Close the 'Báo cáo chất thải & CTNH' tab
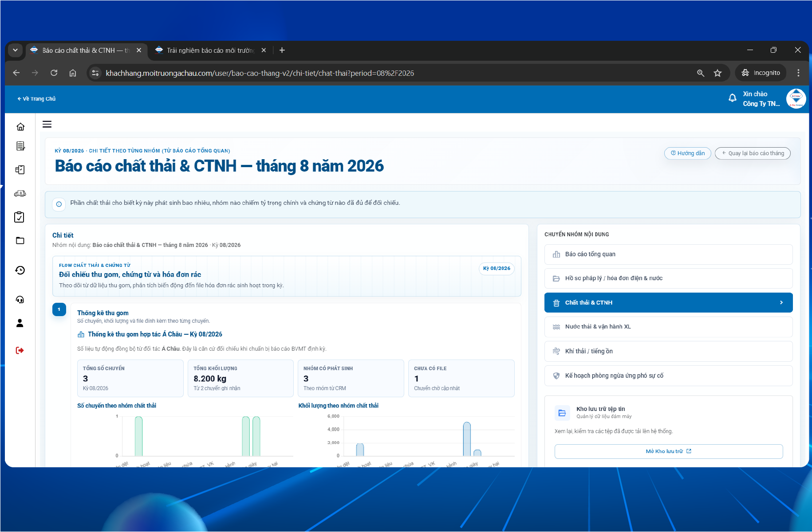812x532 pixels. tap(139, 50)
